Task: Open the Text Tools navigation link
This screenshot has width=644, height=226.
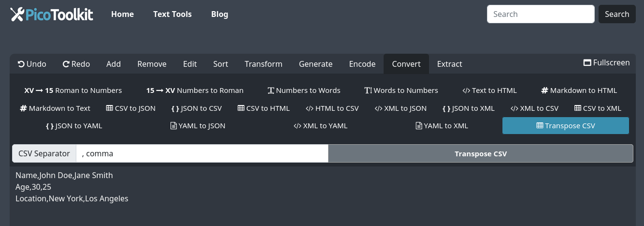Action: click(172, 14)
